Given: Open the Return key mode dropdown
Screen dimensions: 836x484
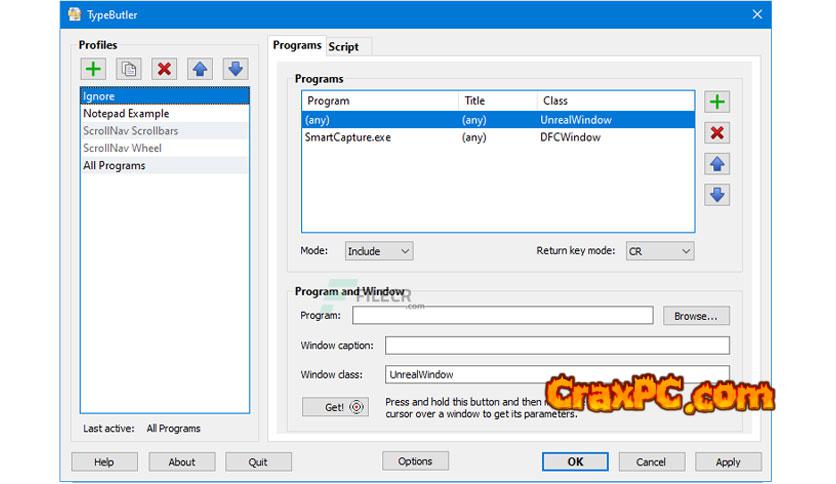Looking at the screenshot, I should (660, 251).
